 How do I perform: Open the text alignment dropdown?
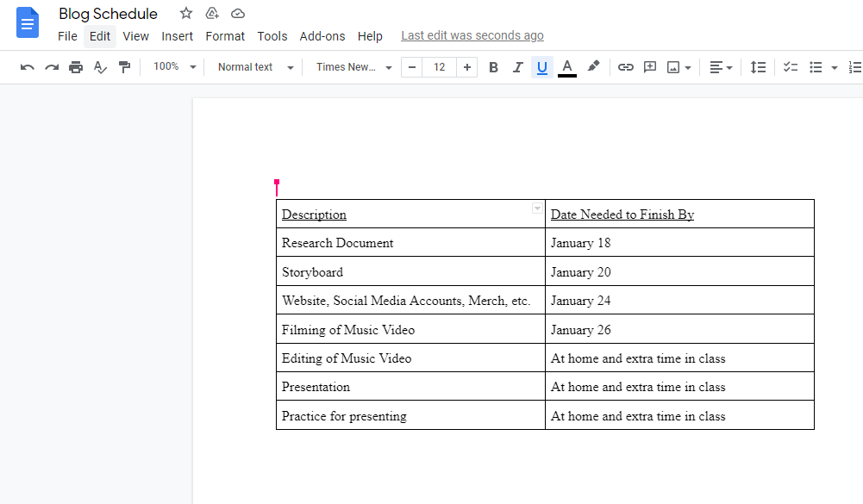(721, 67)
